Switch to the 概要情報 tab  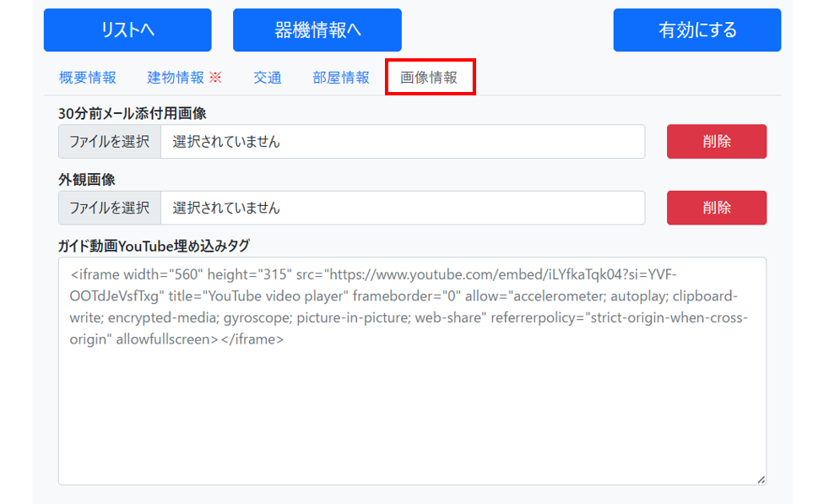(88, 78)
